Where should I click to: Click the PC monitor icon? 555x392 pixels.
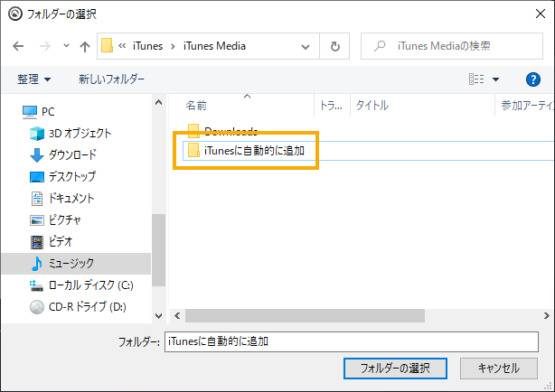click(x=30, y=112)
